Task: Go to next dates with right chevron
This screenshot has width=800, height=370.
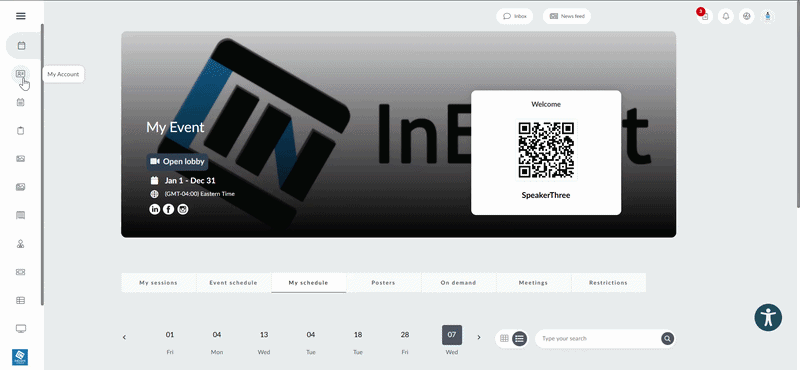Action: pos(479,337)
